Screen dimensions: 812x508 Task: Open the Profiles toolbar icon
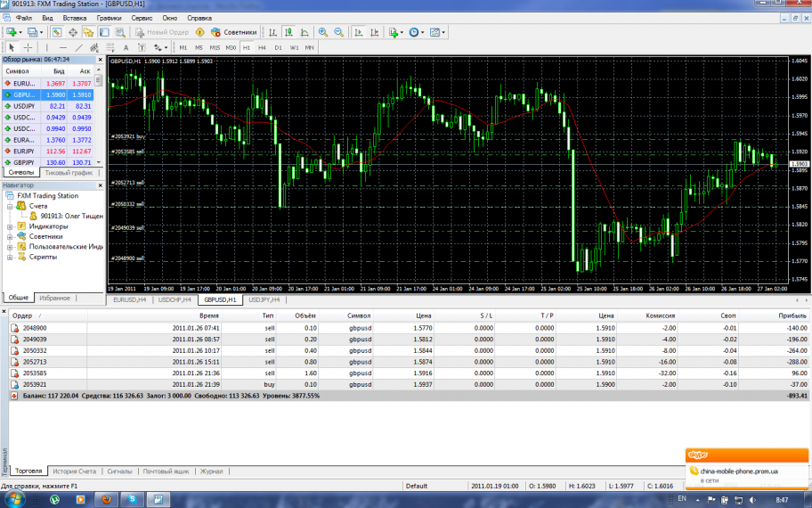(x=35, y=32)
